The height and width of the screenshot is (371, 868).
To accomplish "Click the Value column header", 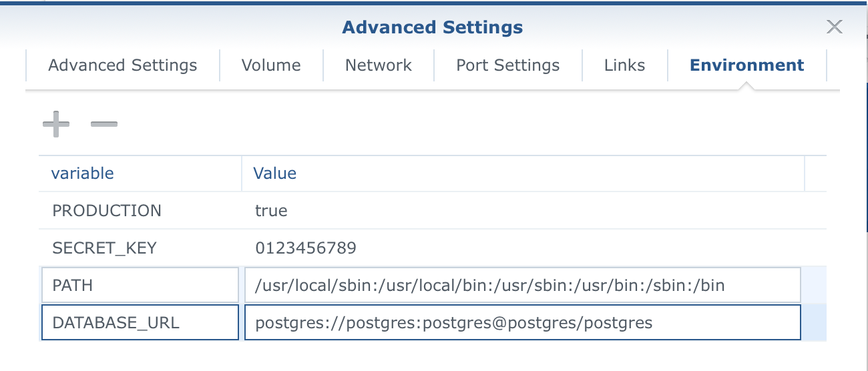I will [274, 173].
